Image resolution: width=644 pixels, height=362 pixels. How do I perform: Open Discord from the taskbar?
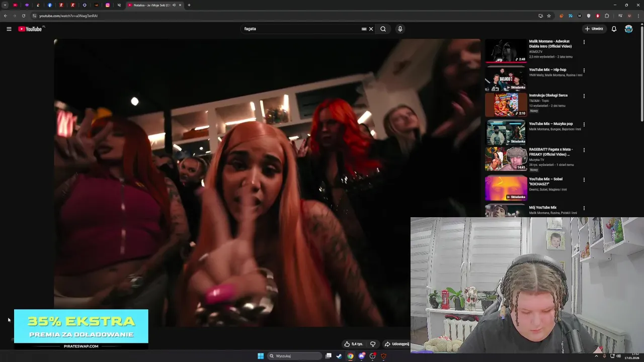pyautogui.click(x=361, y=356)
